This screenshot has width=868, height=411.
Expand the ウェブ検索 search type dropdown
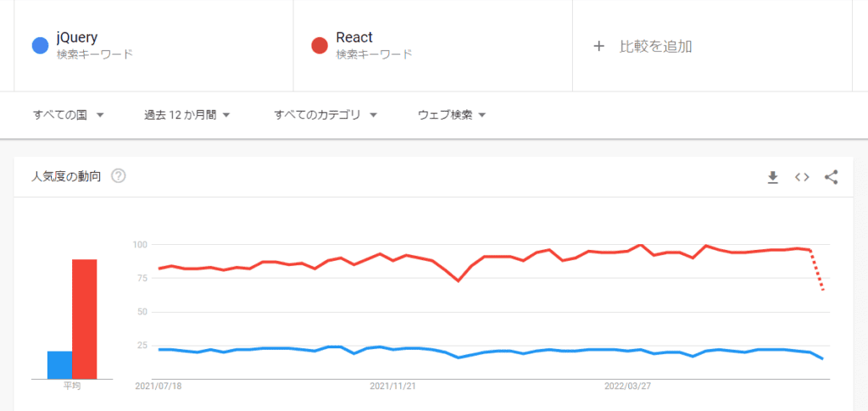[452, 114]
